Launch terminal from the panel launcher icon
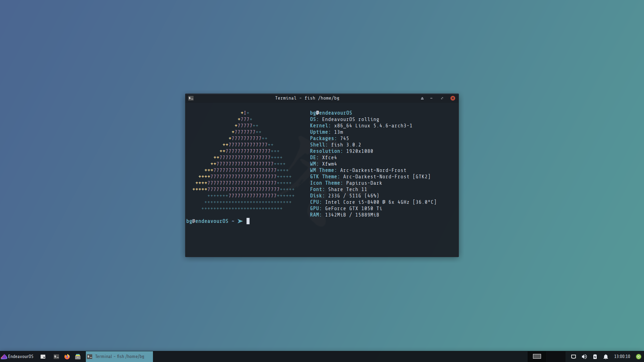 click(56, 357)
